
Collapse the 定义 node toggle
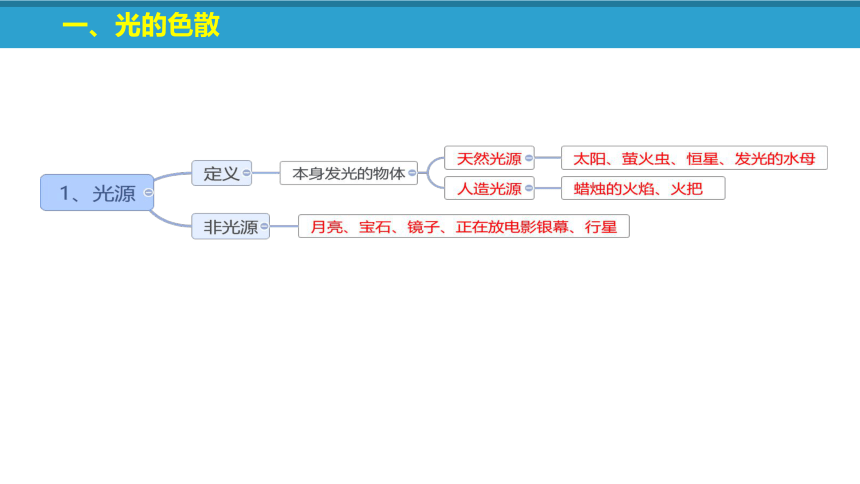(x=246, y=173)
